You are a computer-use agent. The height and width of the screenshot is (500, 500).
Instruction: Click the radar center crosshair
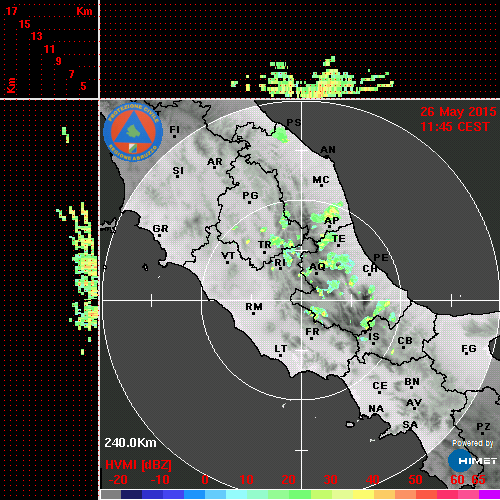coord(302,300)
